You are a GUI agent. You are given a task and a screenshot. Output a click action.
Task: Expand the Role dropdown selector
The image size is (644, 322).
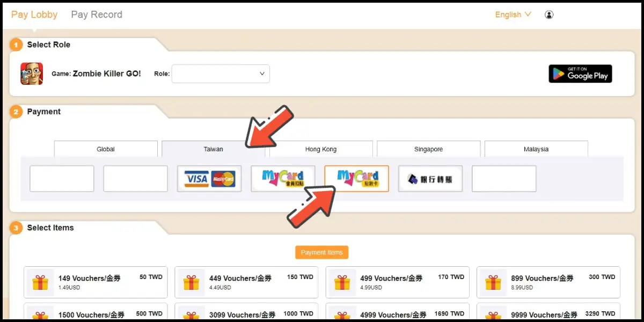(220, 74)
